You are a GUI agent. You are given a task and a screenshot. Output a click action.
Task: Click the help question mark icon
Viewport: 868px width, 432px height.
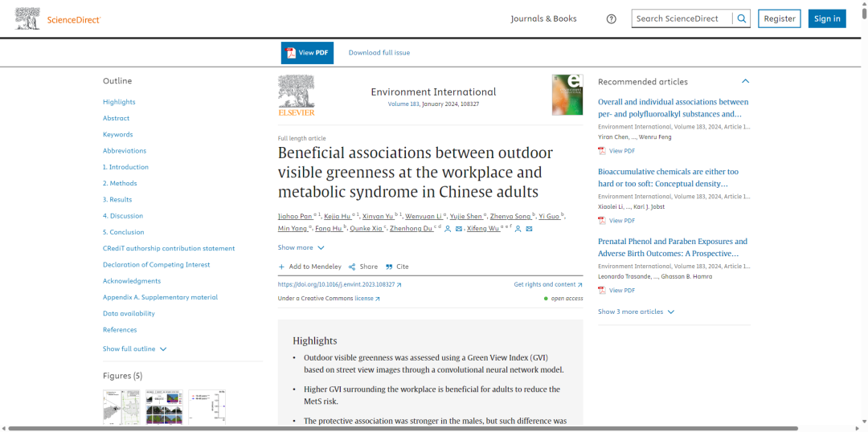(x=611, y=18)
